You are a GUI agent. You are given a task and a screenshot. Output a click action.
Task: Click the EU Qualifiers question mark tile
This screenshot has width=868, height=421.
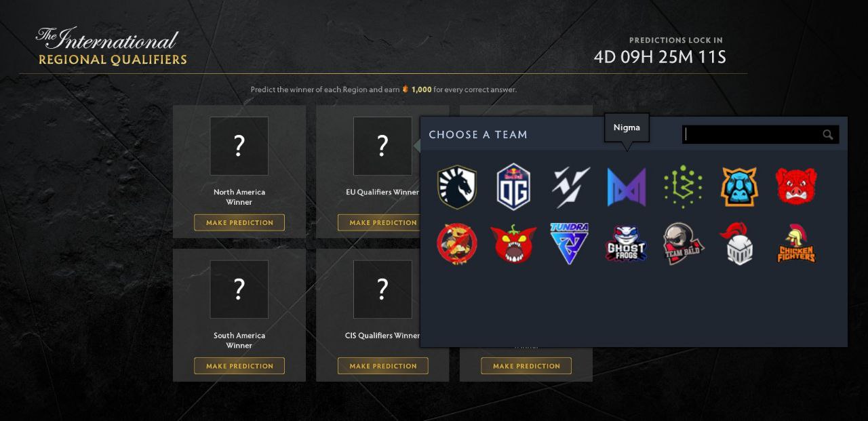382,146
